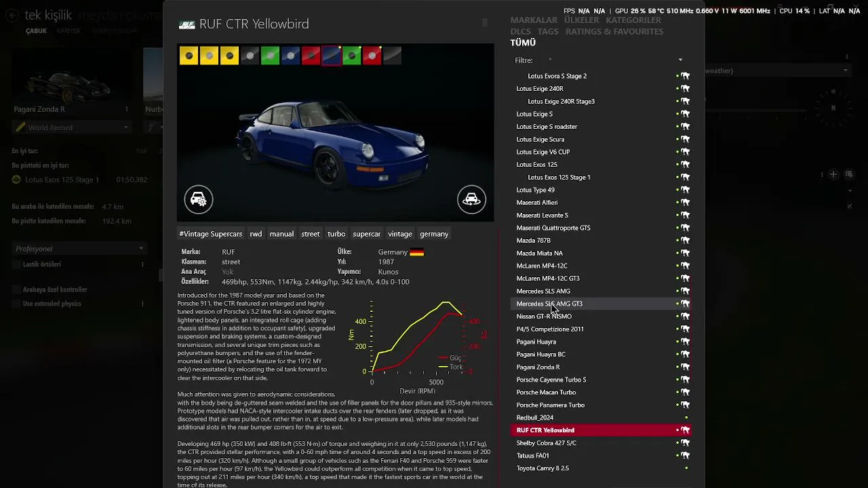Select Maserati Quattroporte GTS in the list
868x488 pixels.
pos(600,228)
